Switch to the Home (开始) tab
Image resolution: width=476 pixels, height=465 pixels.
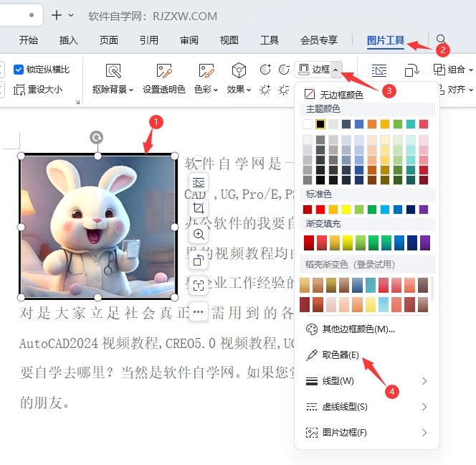point(29,40)
